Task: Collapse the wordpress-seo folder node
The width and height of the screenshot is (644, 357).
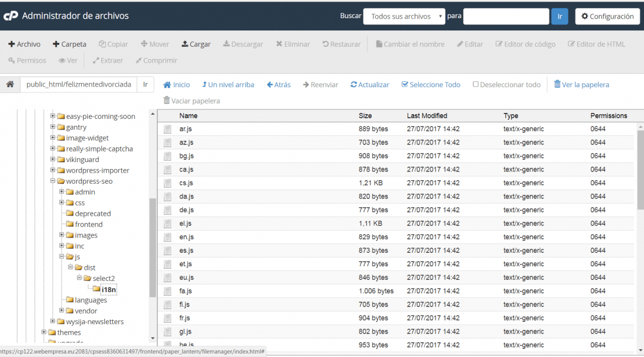Action: 53,181
